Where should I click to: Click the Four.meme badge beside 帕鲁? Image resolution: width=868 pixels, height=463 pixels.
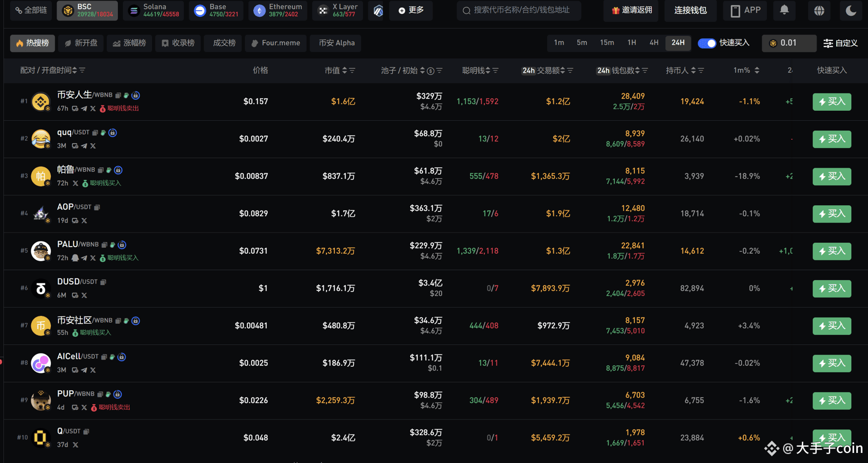click(x=109, y=170)
